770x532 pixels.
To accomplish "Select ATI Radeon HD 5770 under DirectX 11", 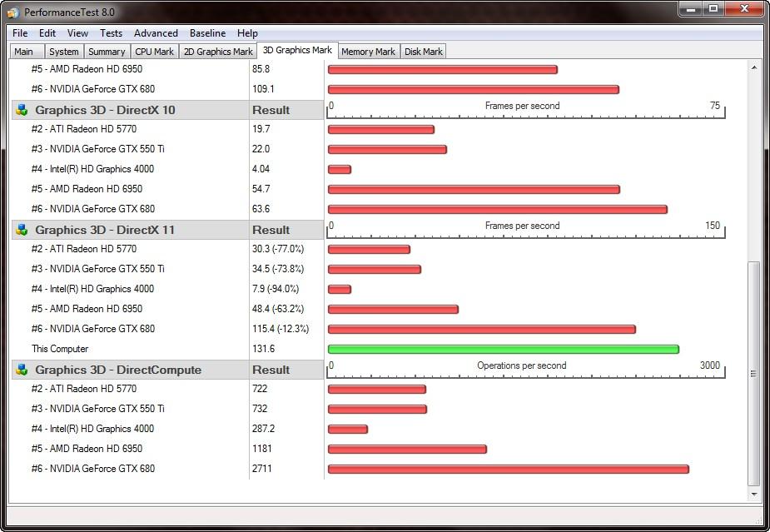I will (x=84, y=249).
